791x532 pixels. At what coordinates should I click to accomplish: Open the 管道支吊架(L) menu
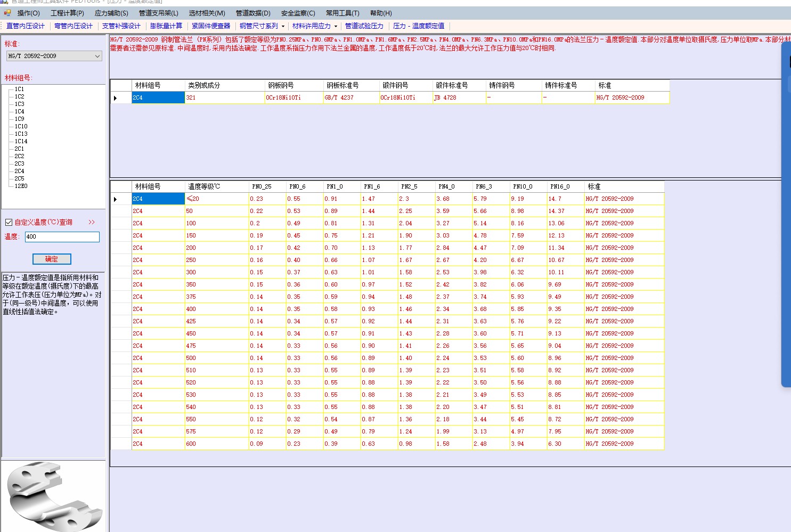click(158, 13)
